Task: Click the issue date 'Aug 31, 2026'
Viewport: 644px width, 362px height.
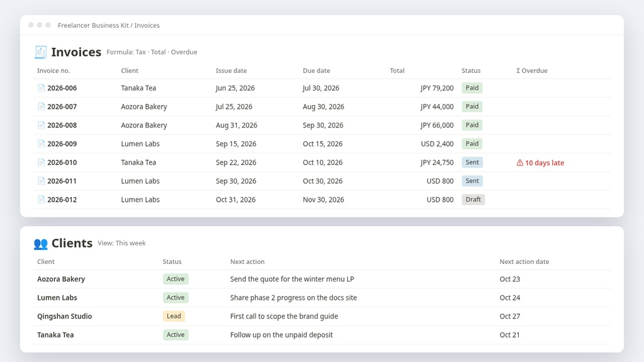Action: (236, 125)
